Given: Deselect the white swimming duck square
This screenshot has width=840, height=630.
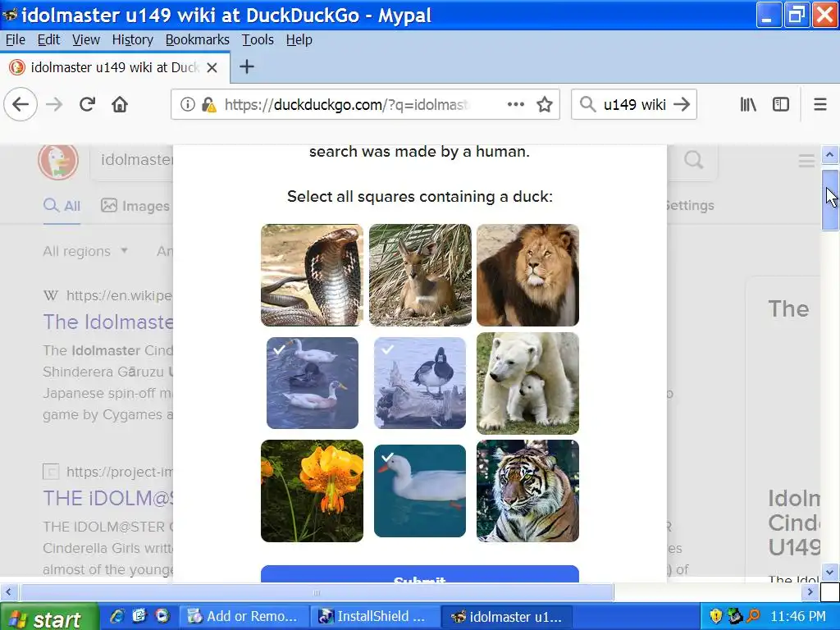Looking at the screenshot, I should tap(420, 491).
